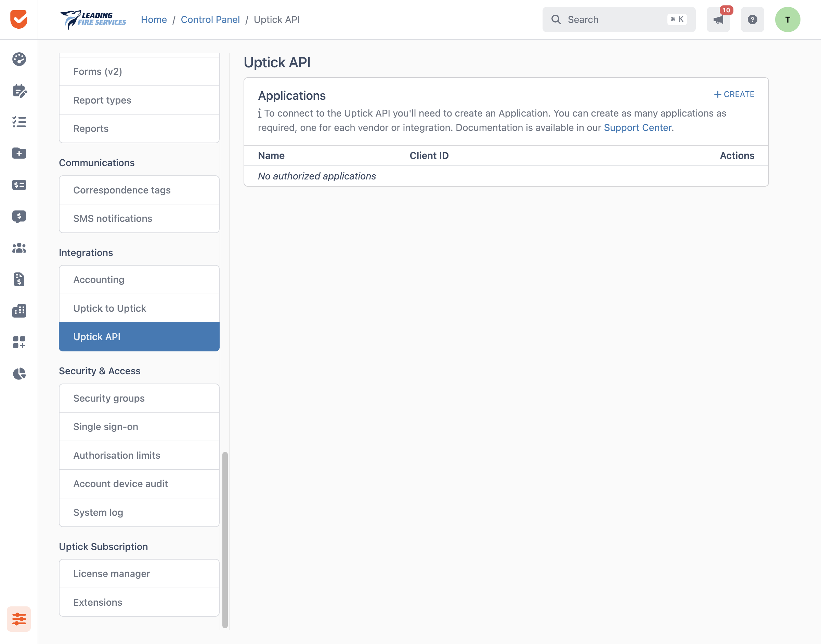Open the dollar list icon in sidebar
The height and width of the screenshot is (644, 821).
(19, 185)
